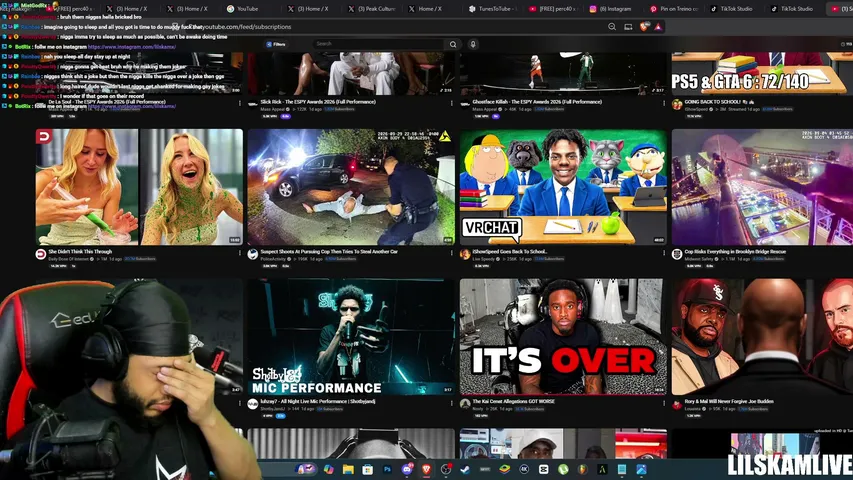The width and height of the screenshot is (853, 480).
Task: Open Discord from the taskbar
Action: click(407, 469)
